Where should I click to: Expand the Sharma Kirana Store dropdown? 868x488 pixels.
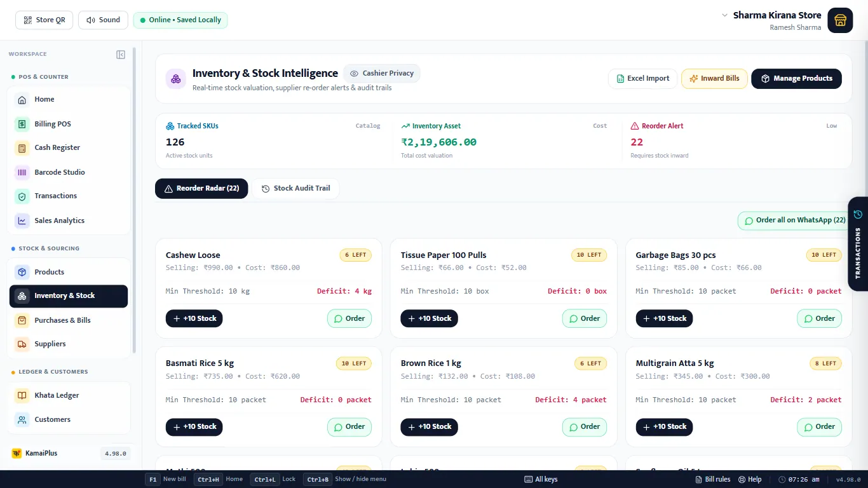pyautogui.click(x=724, y=15)
